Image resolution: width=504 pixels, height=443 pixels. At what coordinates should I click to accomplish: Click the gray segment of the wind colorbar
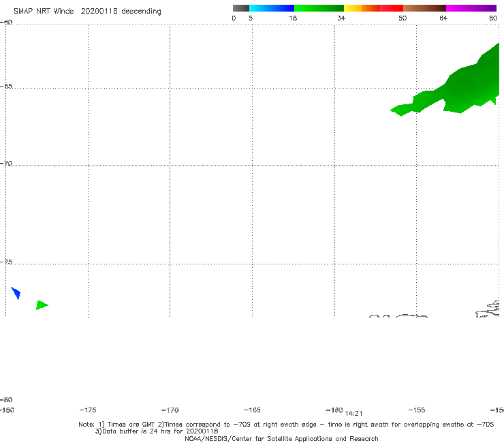click(x=241, y=8)
